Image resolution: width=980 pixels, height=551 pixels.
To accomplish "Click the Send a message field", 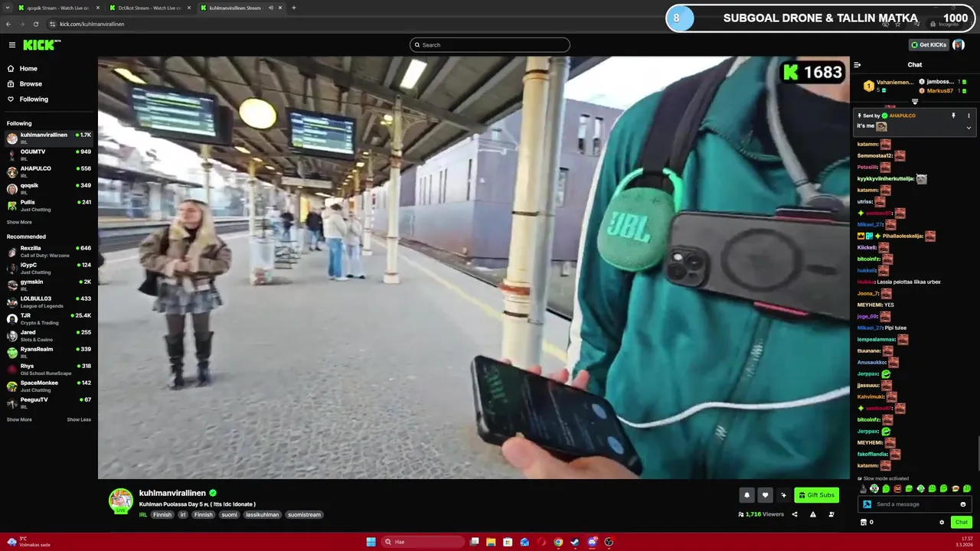I will point(915,504).
